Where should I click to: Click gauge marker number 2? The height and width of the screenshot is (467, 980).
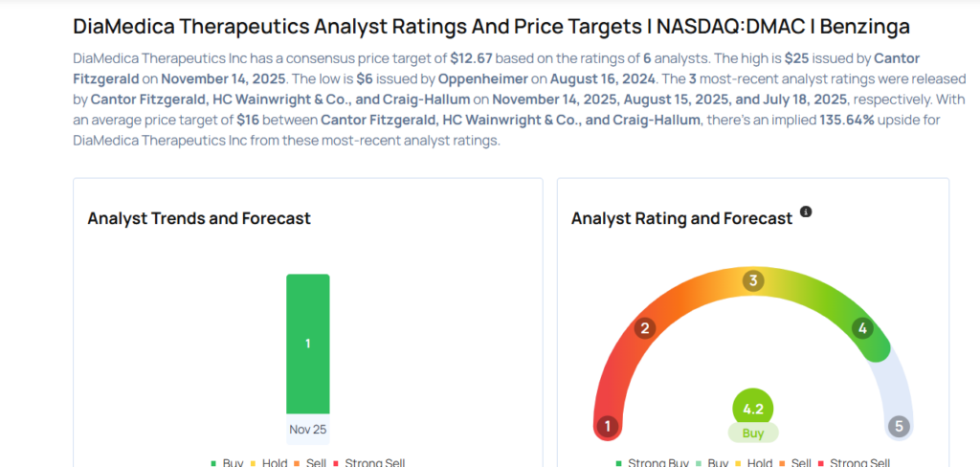click(645, 328)
